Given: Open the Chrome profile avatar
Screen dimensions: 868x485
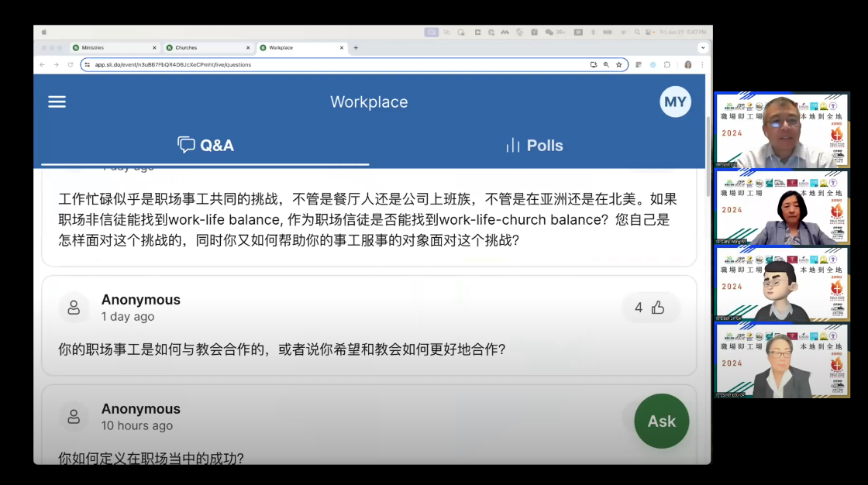Looking at the screenshot, I should pos(688,65).
